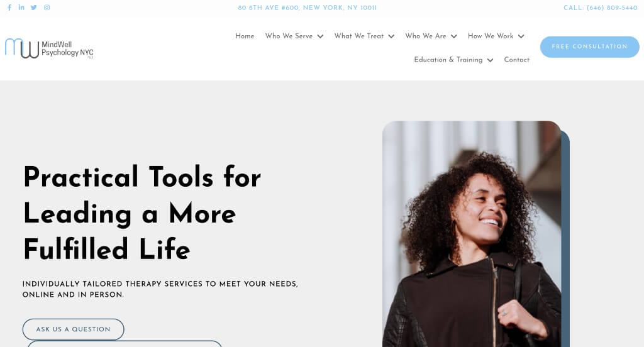This screenshot has height=347, width=644.
Task: Go to the Home menu item
Action: [x=245, y=36]
